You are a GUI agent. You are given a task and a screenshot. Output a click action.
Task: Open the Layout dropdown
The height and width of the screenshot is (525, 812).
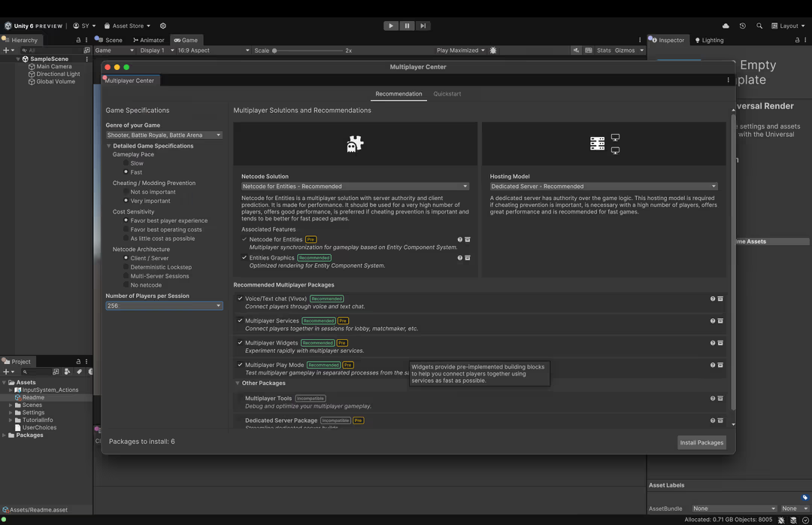pos(788,26)
